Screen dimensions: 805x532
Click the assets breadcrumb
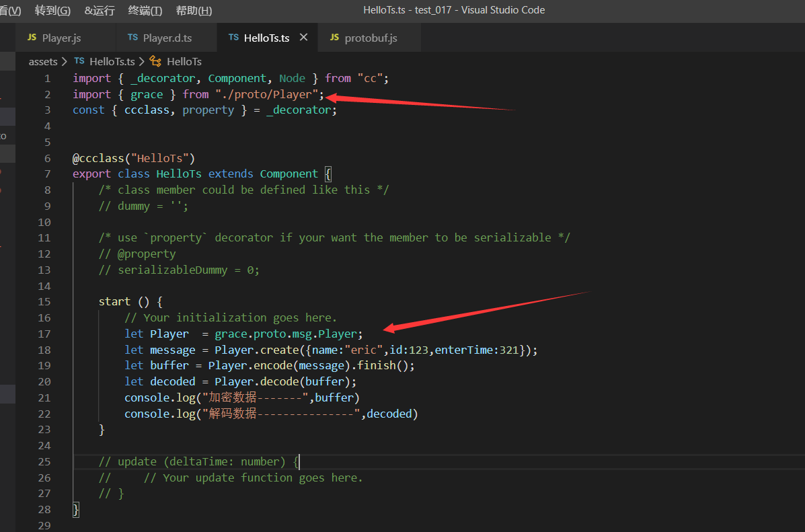[x=43, y=62]
